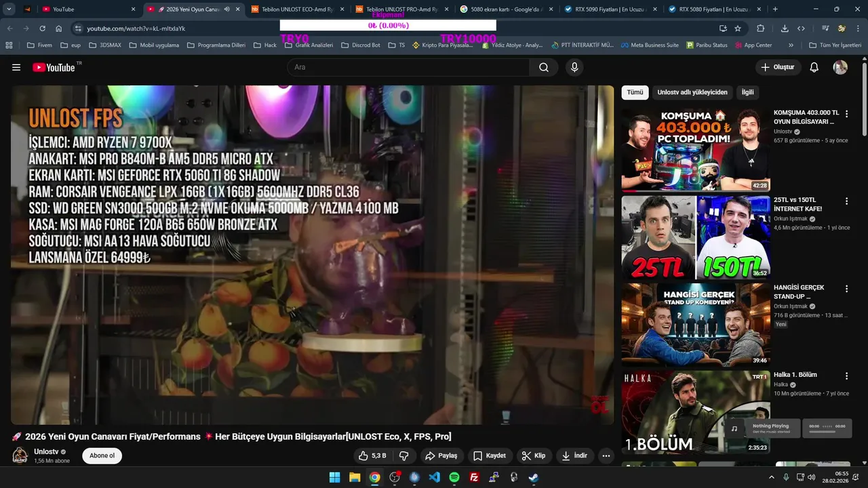Image resolution: width=868 pixels, height=488 pixels.
Task: Open the Fivem bookmarks folder
Action: (39, 45)
